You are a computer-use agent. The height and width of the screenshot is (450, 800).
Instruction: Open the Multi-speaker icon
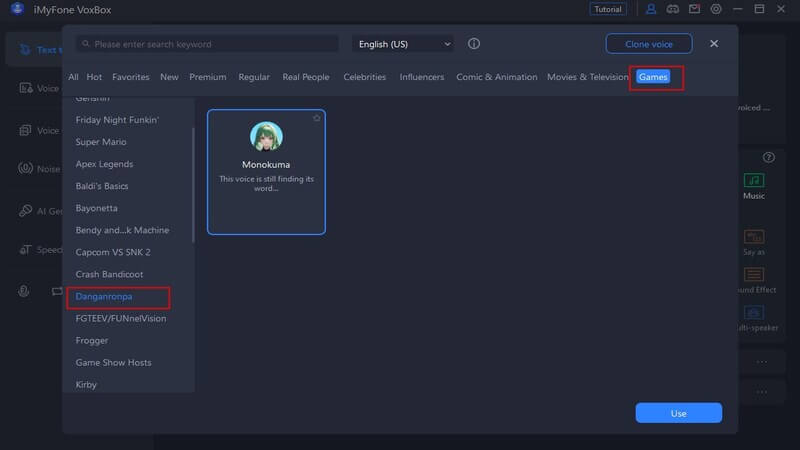(754, 312)
